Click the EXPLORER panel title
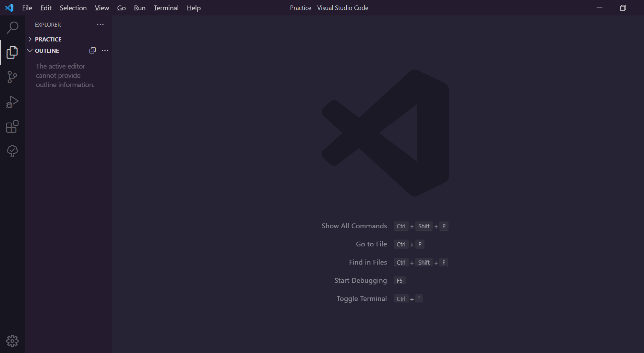Screen dimensions: 644x353 [48, 25]
